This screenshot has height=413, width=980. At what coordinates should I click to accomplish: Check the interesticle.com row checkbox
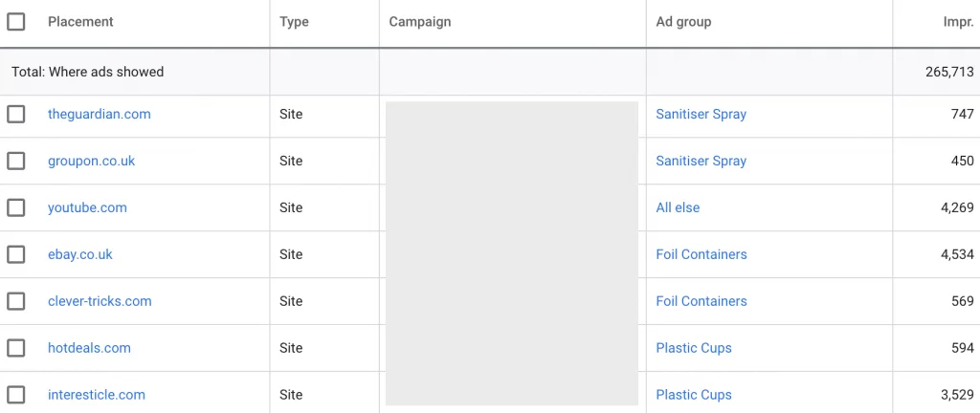click(x=16, y=394)
